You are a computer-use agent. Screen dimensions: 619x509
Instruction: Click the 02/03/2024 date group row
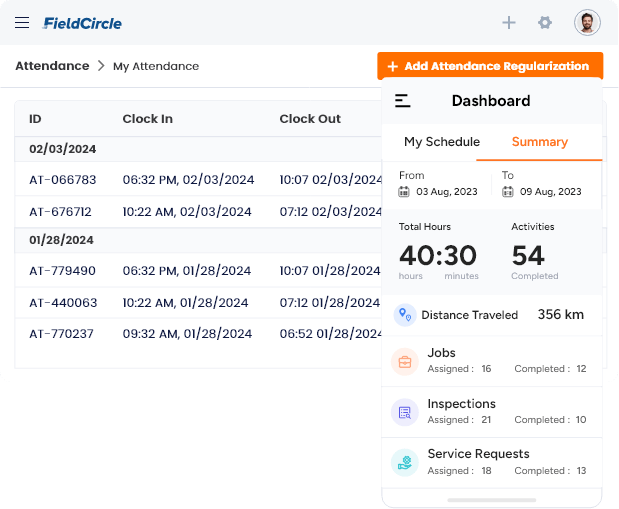198,149
